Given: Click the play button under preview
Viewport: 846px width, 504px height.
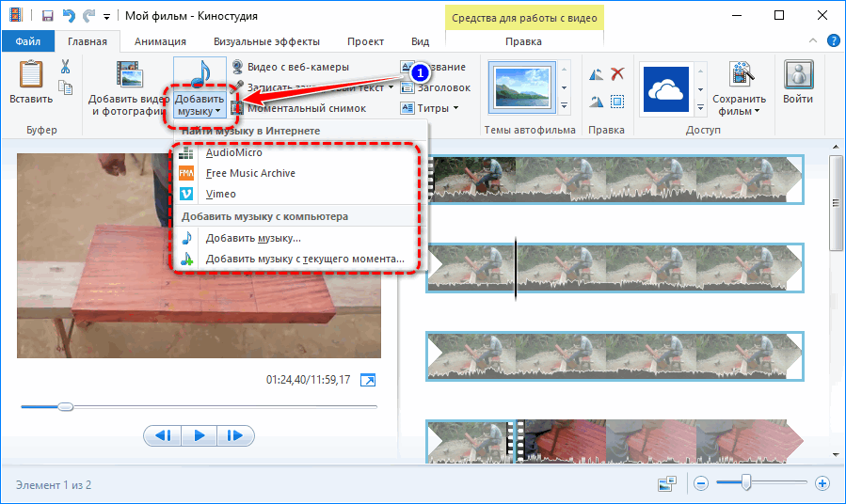Looking at the screenshot, I should (x=200, y=435).
